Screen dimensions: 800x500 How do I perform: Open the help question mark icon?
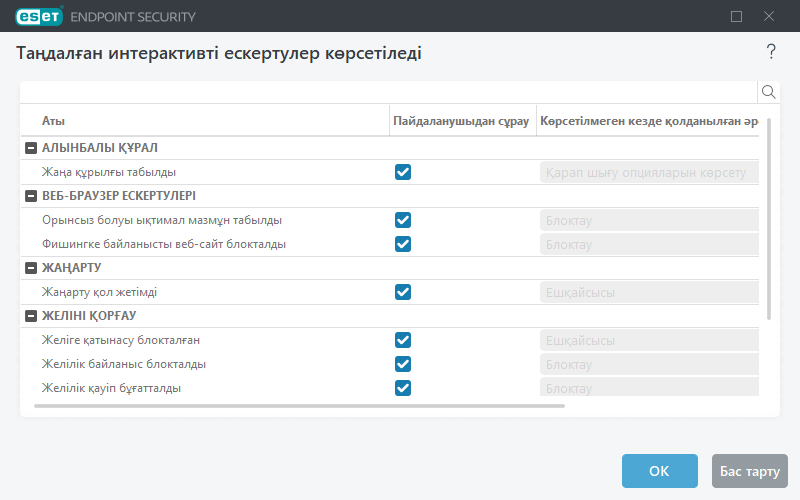coord(771,52)
